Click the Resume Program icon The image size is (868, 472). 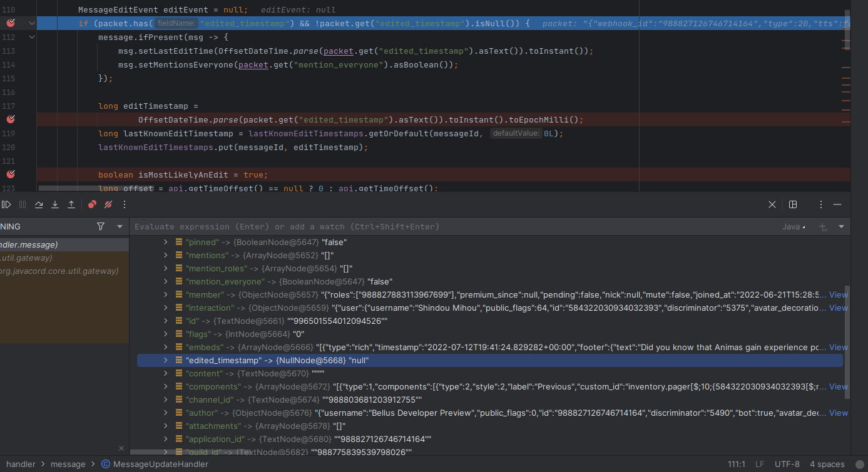click(x=6, y=204)
